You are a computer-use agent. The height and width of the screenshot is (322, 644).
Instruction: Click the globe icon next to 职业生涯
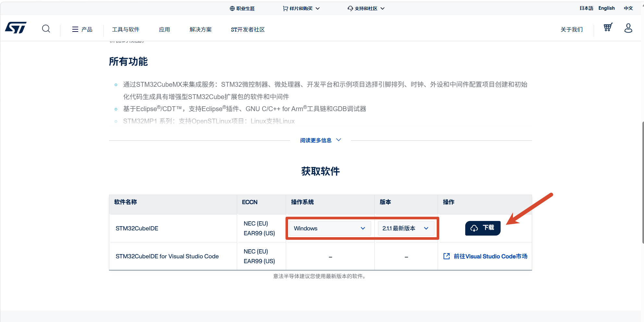232,8
